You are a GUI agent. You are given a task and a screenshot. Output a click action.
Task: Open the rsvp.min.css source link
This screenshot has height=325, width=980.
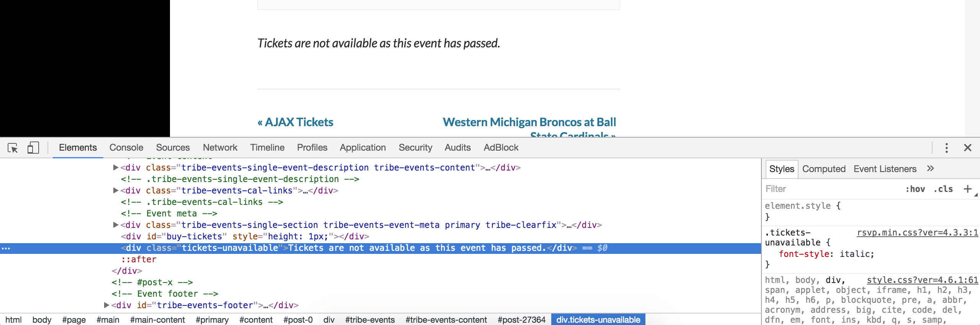(x=917, y=233)
